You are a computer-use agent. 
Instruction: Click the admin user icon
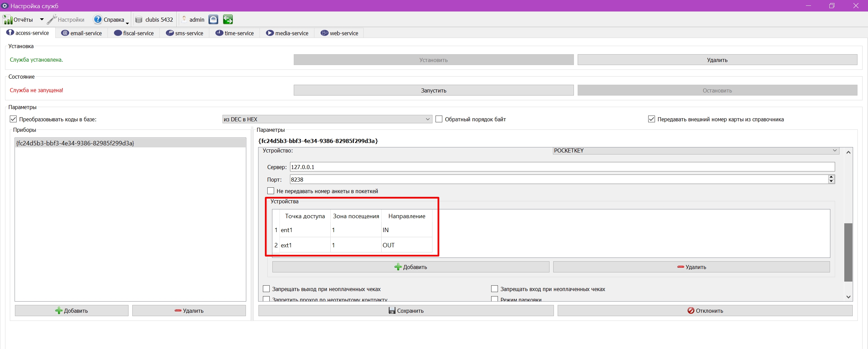click(184, 20)
